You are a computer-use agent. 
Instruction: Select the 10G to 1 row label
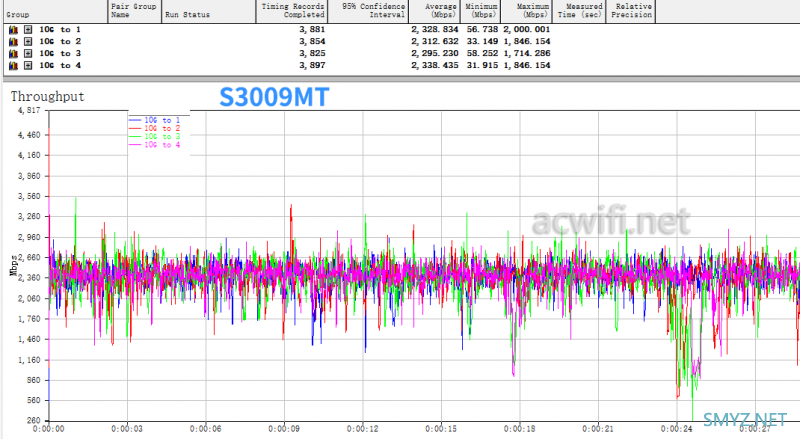60,30
